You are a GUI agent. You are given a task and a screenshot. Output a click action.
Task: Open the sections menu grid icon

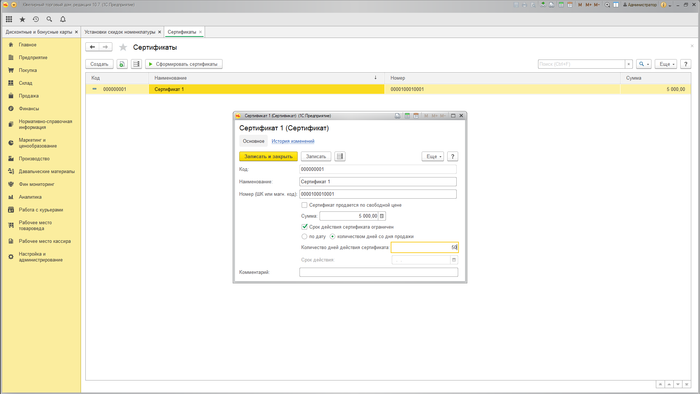[9, 19]
